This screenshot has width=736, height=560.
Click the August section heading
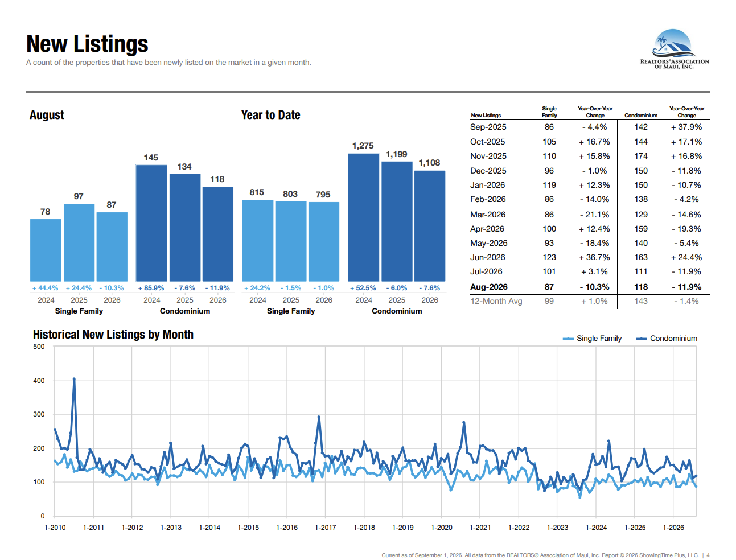47,115
